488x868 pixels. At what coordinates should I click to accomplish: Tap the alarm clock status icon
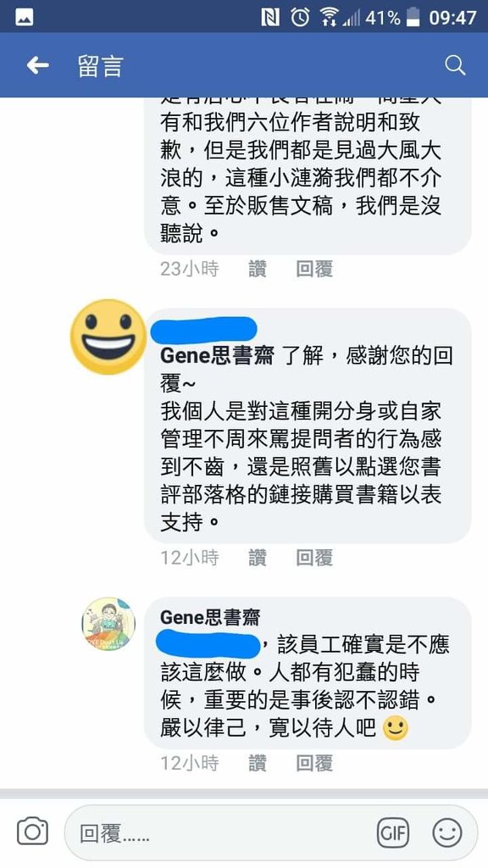(301, 17)
